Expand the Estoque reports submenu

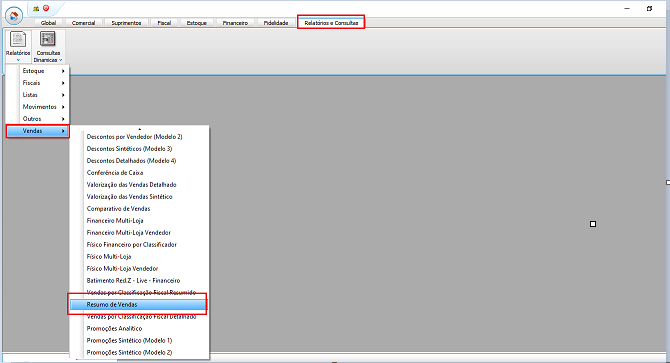pos(38,71)
